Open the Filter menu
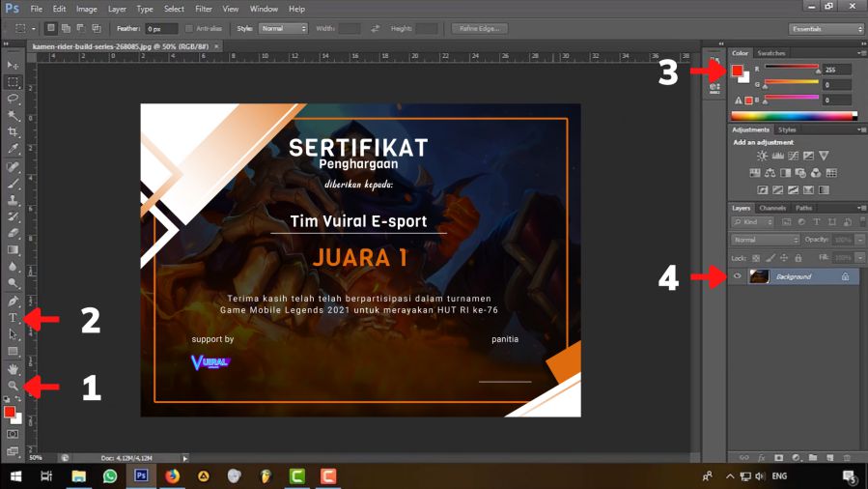The height and width of the screenshot is (489, 868). coord(204,9)
